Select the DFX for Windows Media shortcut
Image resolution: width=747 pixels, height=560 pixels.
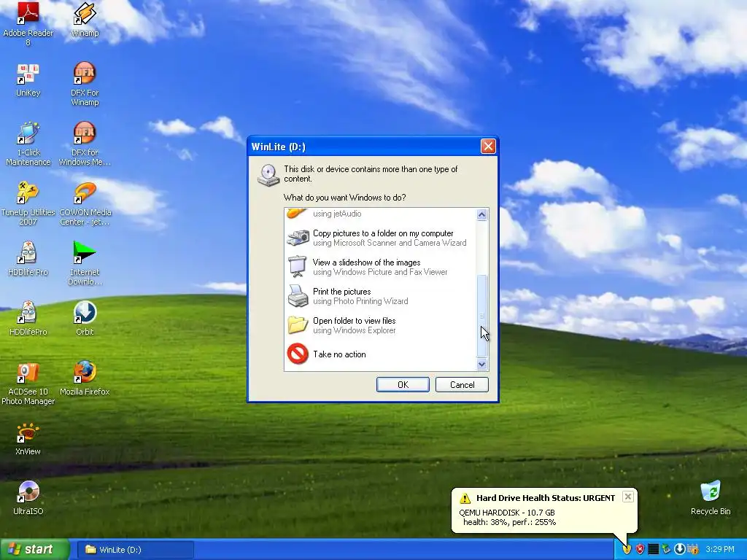pos(85,144)
